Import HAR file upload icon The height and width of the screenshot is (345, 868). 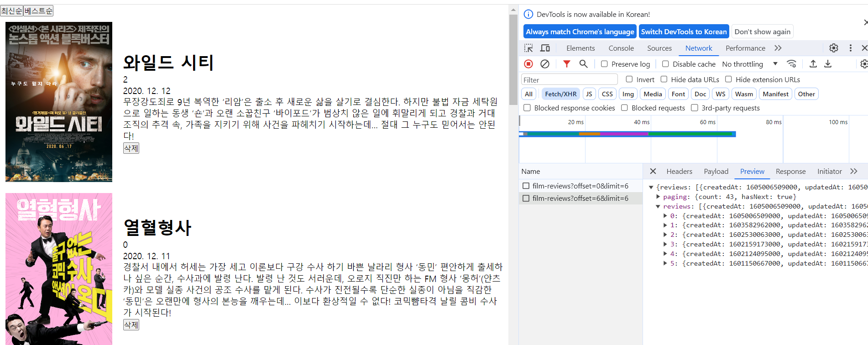(x=813, y=64)
